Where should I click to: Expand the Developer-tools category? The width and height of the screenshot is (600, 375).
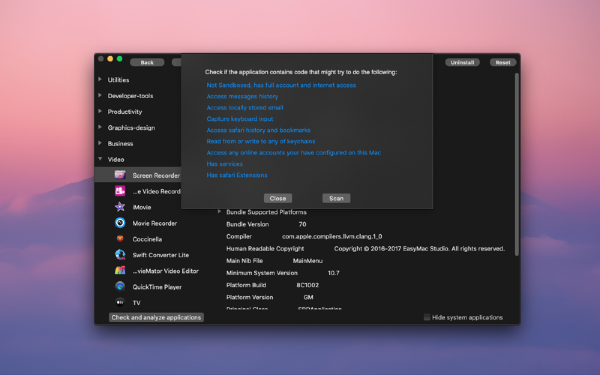[x=100, y=95]
